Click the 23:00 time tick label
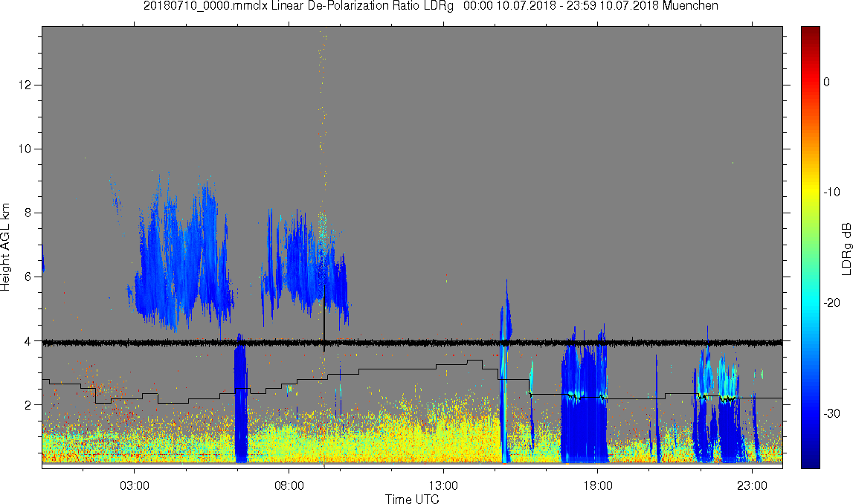This screenshot has height=504, width=853. (753, 485)
